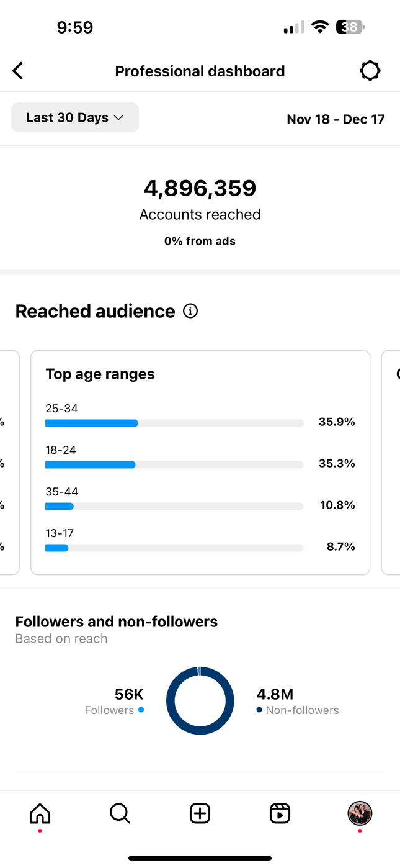
Task: Check the Wi-Fi status icon
Action: point(320,27)
